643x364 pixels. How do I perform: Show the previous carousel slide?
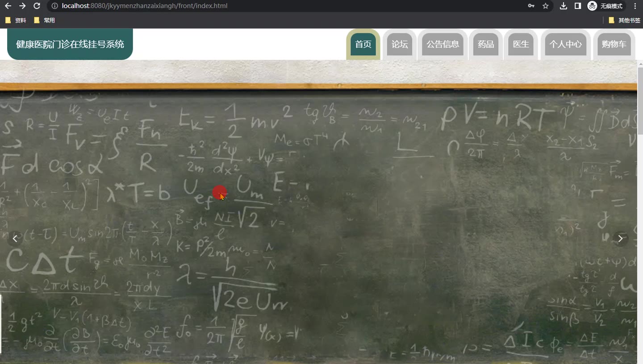[x=15, y=239]
